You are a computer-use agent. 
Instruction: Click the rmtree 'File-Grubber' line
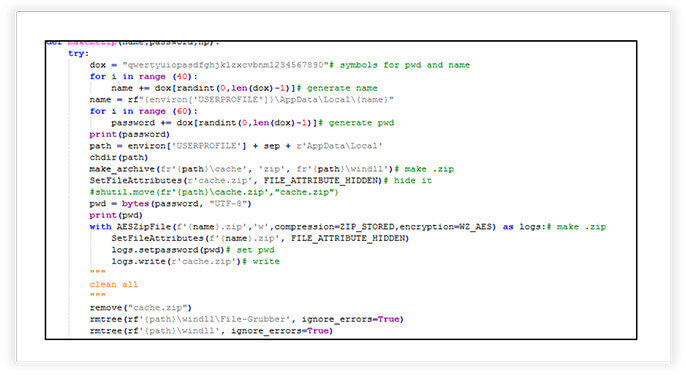coord(246,319)
